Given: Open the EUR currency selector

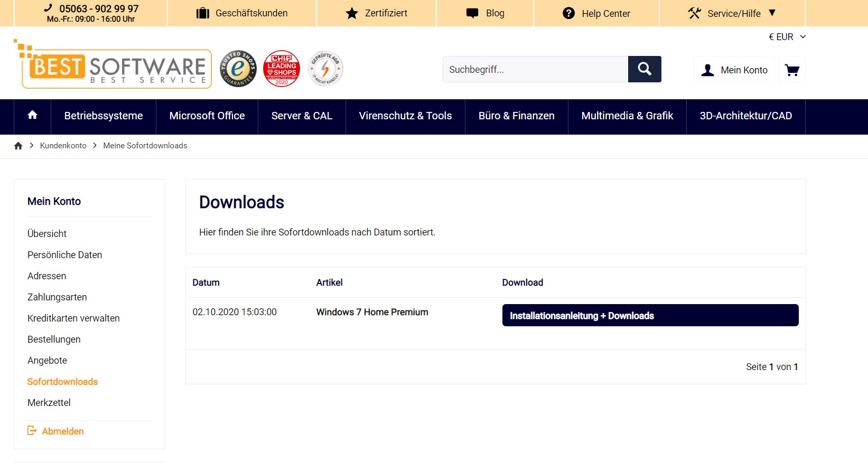Looking at the screenshot, I should point(787,37).
